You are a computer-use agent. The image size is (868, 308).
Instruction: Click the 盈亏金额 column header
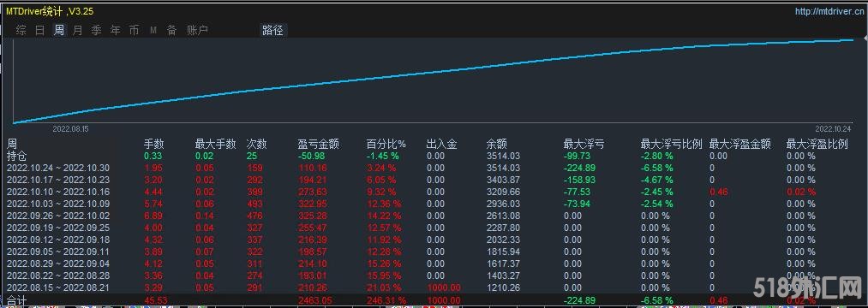point(318,145)
